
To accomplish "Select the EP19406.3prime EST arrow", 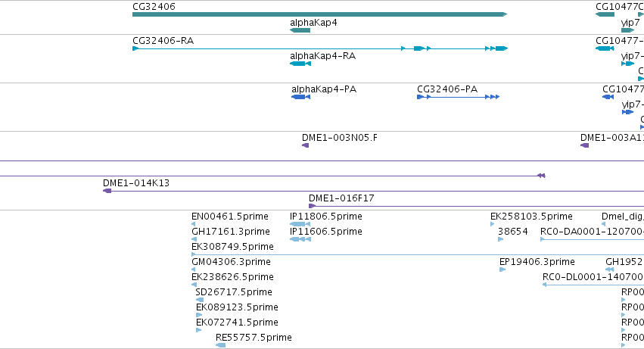I will pyautogui.click(x=502, y=270).
